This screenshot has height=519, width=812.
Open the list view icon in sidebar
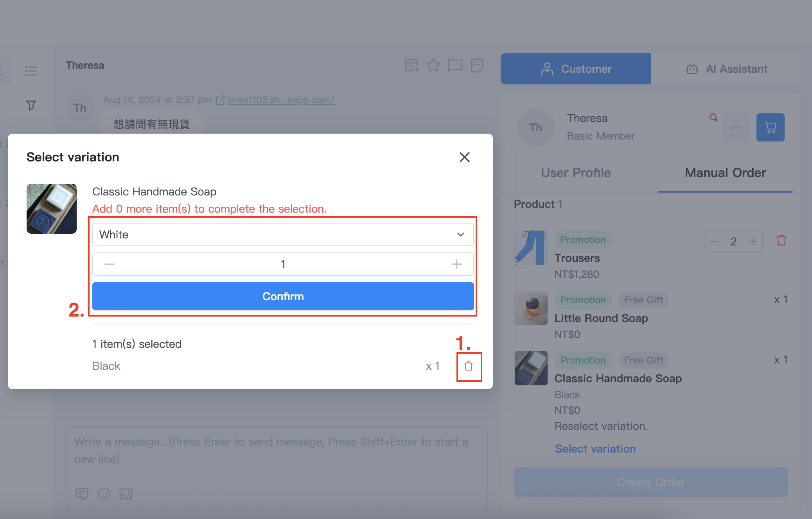[x=31, y=71]
